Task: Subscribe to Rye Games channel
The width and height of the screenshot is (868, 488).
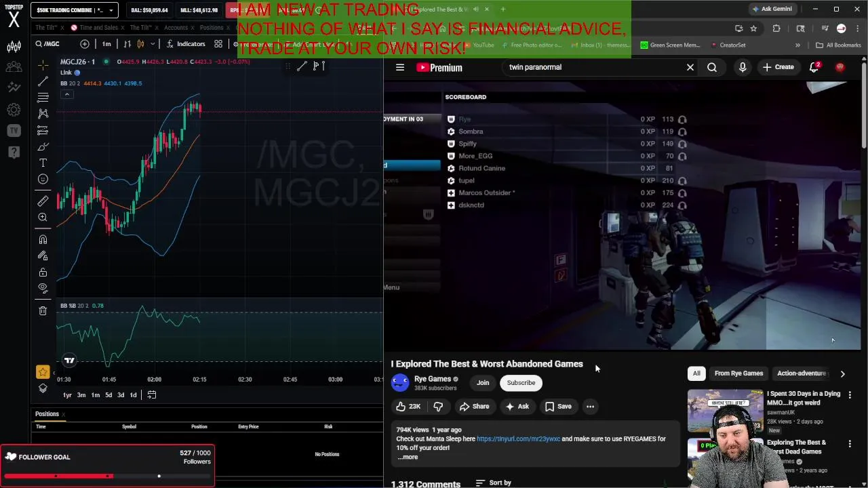Action: click(x=521, y=383)
